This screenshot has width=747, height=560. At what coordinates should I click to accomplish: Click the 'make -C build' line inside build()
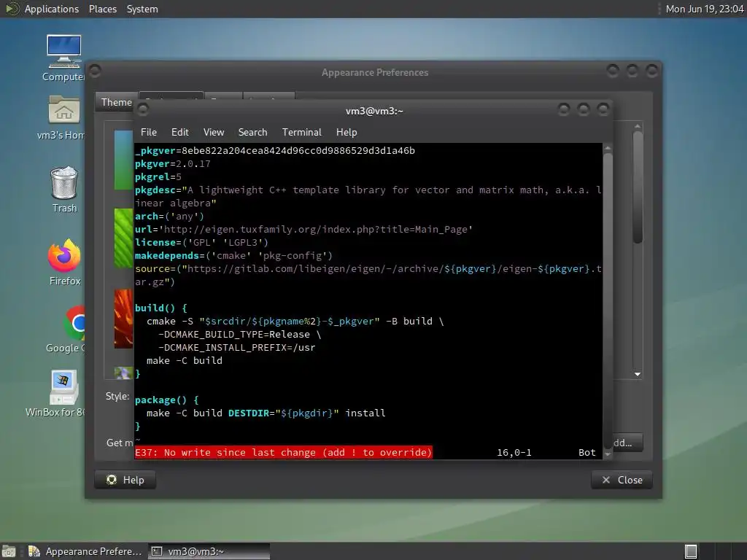tap(185, 360)
